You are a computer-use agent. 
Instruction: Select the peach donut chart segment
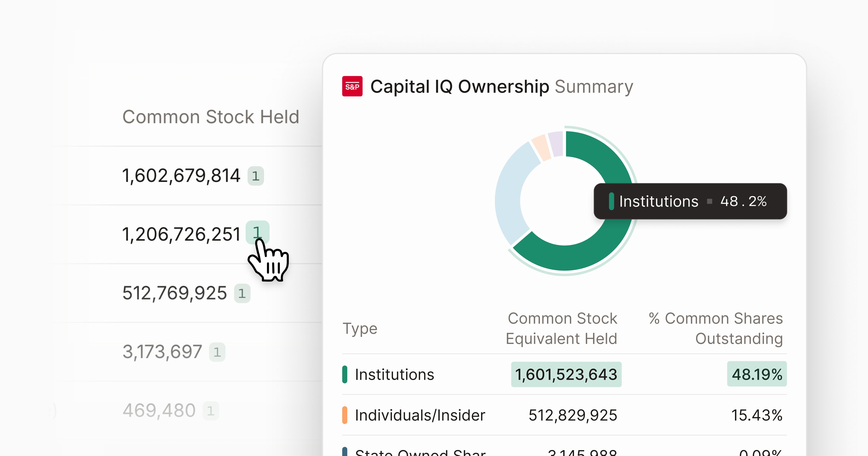tap(541, 148)
